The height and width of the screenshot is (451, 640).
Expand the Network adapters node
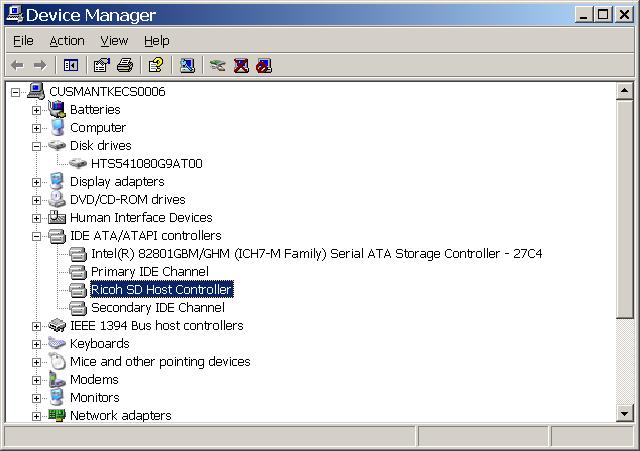[x=36, y=416]
